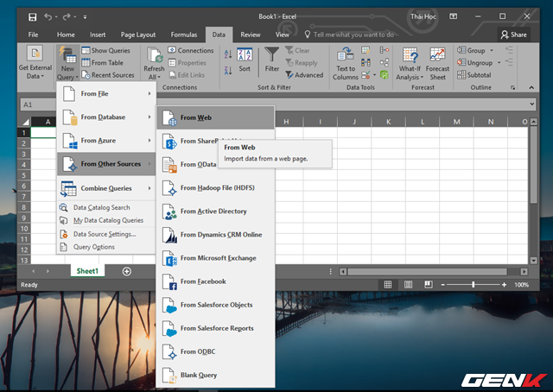The height and width of the screenshot is (392, 553).
Task: Switch to the View tab
Action: point(283,35)
